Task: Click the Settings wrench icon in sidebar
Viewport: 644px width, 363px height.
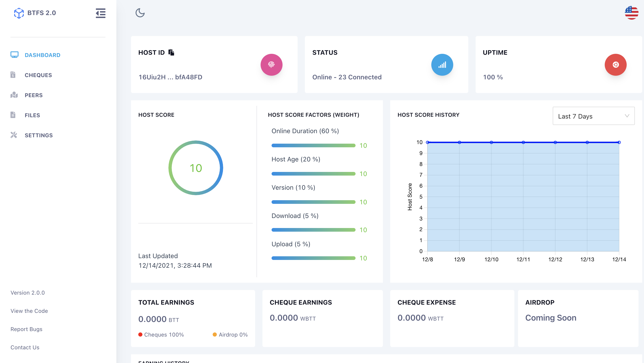Action: 14,135
